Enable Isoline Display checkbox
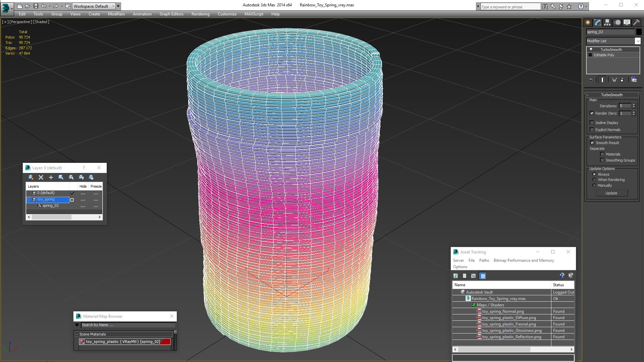The image size is (644, 362). pos(592,123)
